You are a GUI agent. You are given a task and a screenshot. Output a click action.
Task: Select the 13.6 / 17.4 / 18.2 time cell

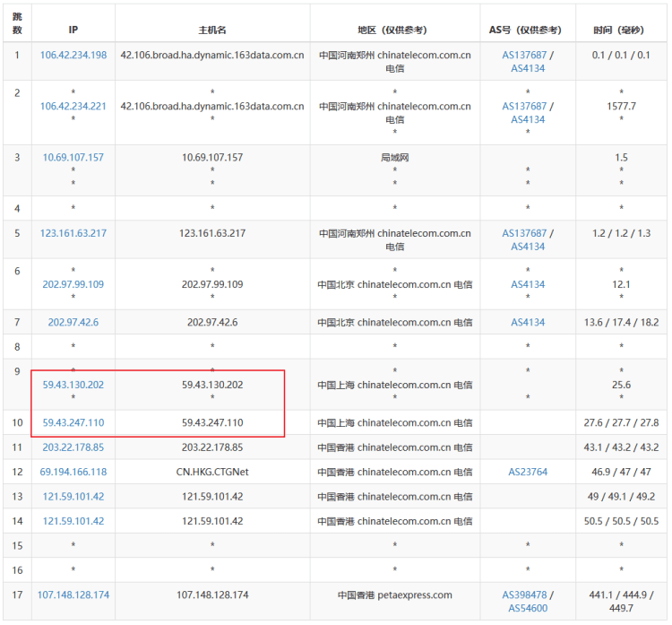621,322
